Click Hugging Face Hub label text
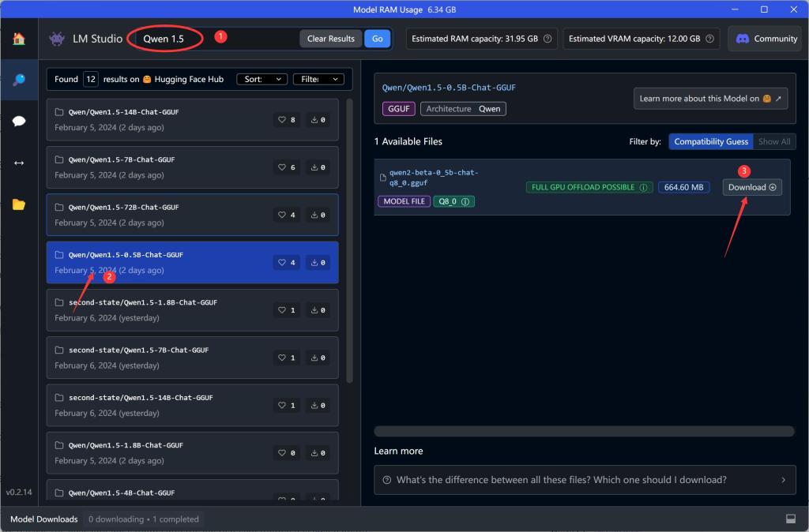809x532 pixels. coord(189,79)
